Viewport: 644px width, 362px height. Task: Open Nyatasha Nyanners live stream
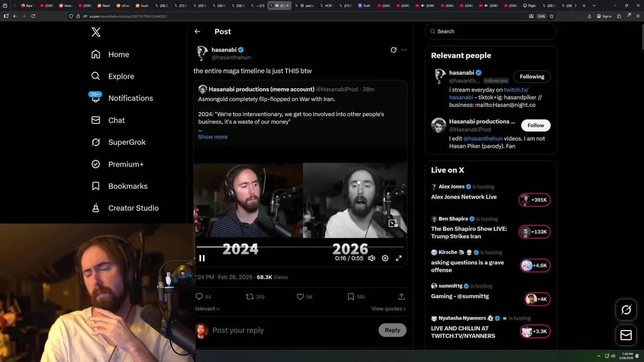point(463,332)
